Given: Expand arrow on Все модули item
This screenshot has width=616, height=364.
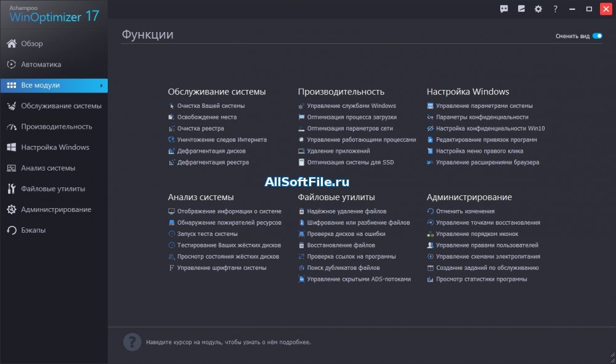Looking at the screenshot, I should tap(102, 86).
